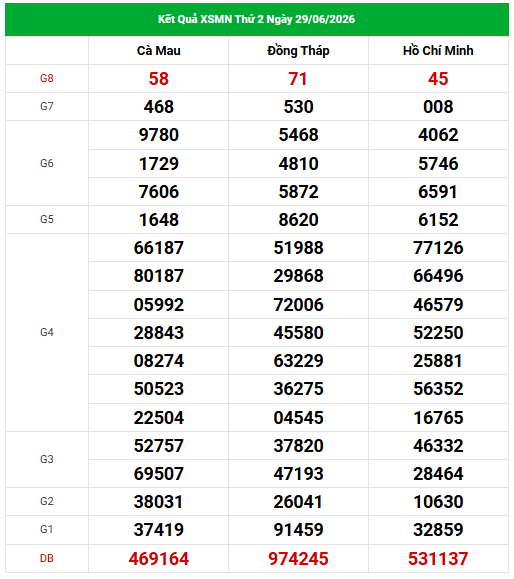The width and height of the screenshot is (514, 579).
Task: Click Cà Mau special prize number 469164
Action: [158, 559]
